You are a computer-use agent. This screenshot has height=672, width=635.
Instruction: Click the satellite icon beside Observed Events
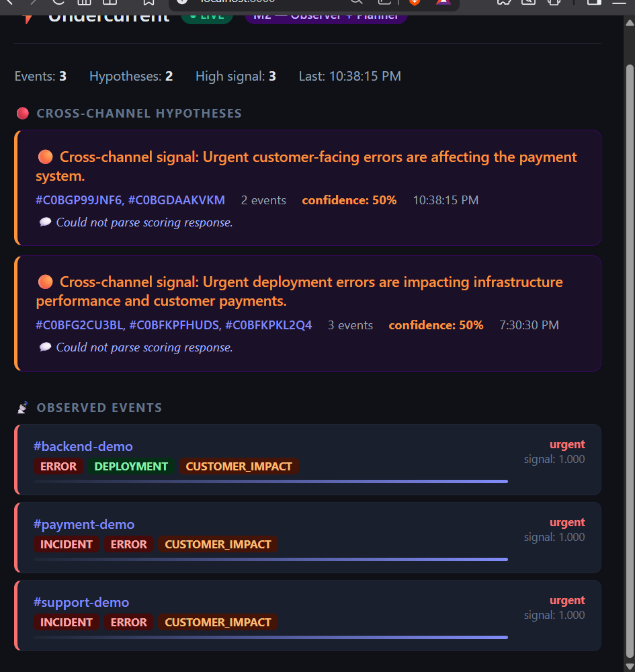pyautogui.click(x=23, y=408)
